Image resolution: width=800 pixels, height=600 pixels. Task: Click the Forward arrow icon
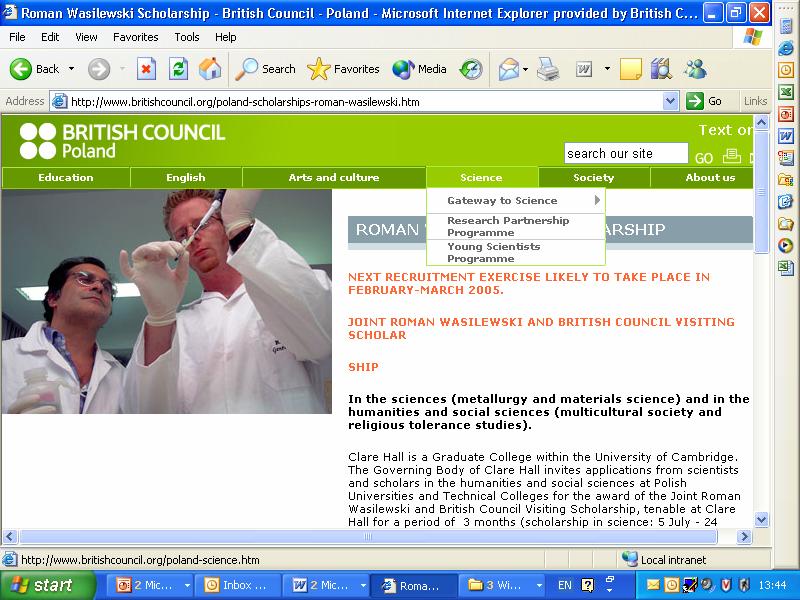point(98,69)
